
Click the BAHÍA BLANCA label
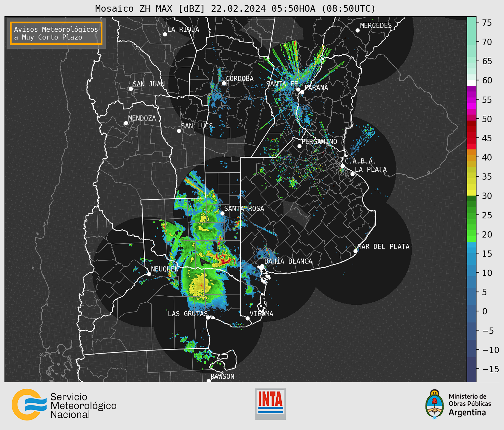pos(288,261)
